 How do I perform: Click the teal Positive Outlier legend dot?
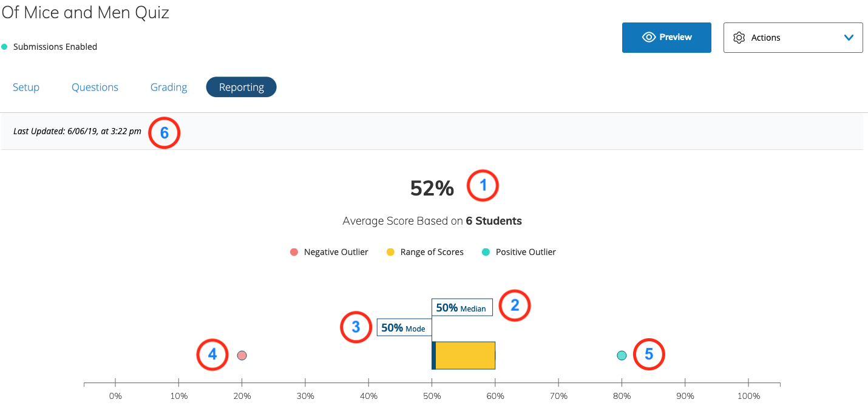(486, 252)
